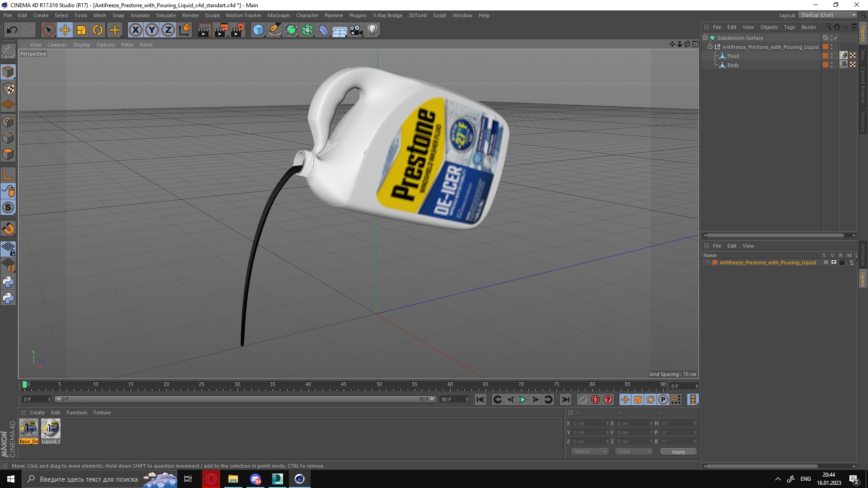Add a Camera object
The height and width of the screenshot is (488, 868).
356,30
